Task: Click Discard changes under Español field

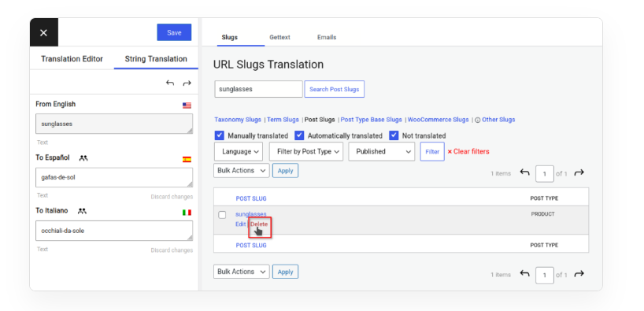Action: pyautogui.click(x=172, y=197)
